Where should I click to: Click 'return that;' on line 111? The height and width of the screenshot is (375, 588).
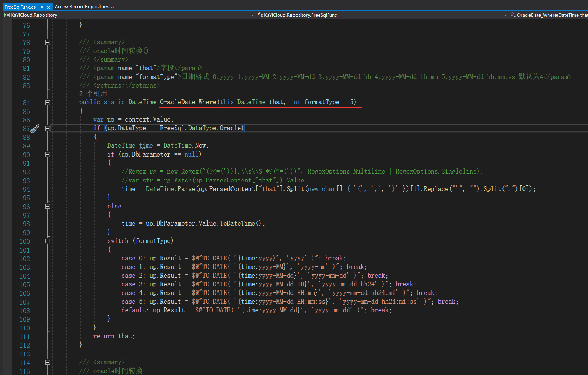pyautogui.click(x=114, y=336)
